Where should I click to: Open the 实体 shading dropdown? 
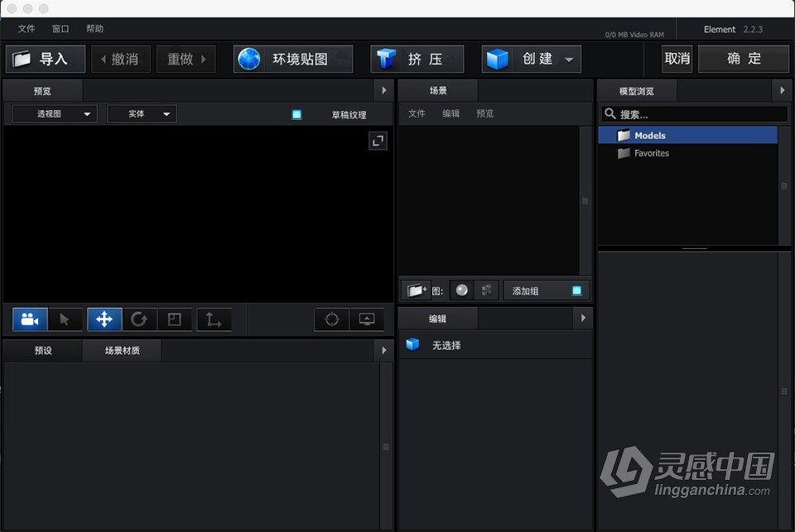click(x=142, y=114)
